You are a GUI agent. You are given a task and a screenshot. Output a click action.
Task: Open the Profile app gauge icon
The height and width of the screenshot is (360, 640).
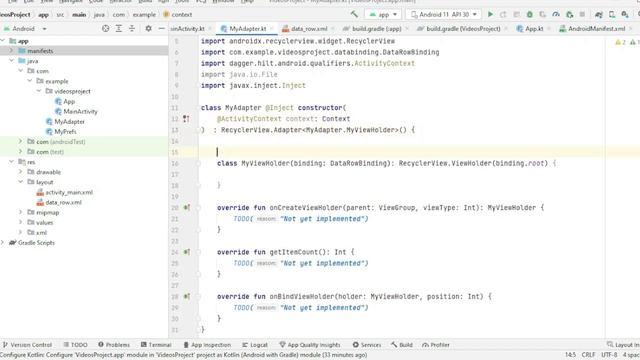(556, 14)
